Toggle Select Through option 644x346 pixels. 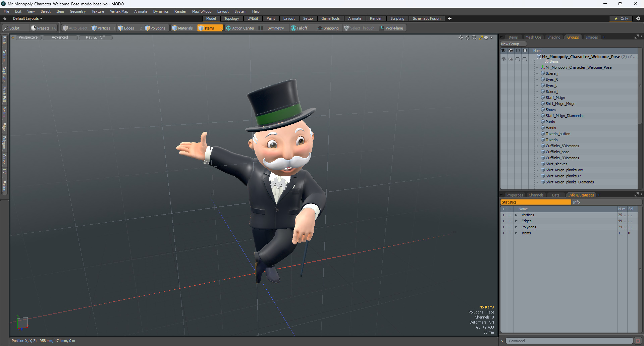359,28
